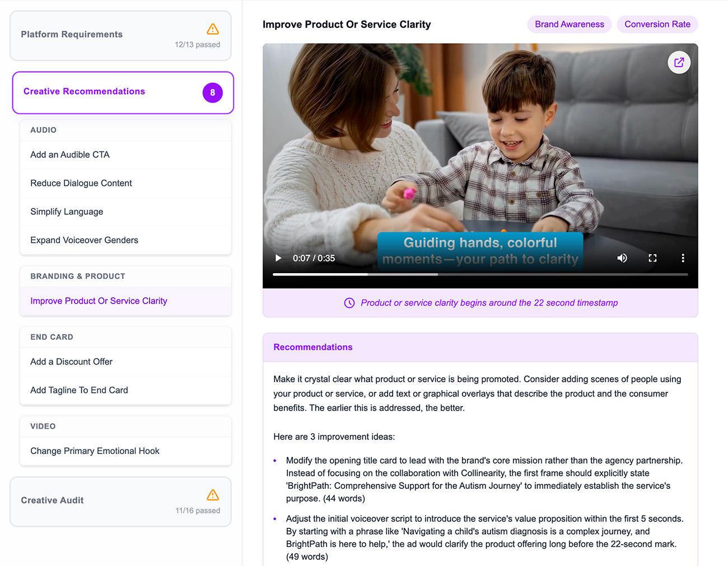728x566 pixels.
Task: Click the Conversion Rate tag
Action: pyautogui.click(x=657, y=25)
